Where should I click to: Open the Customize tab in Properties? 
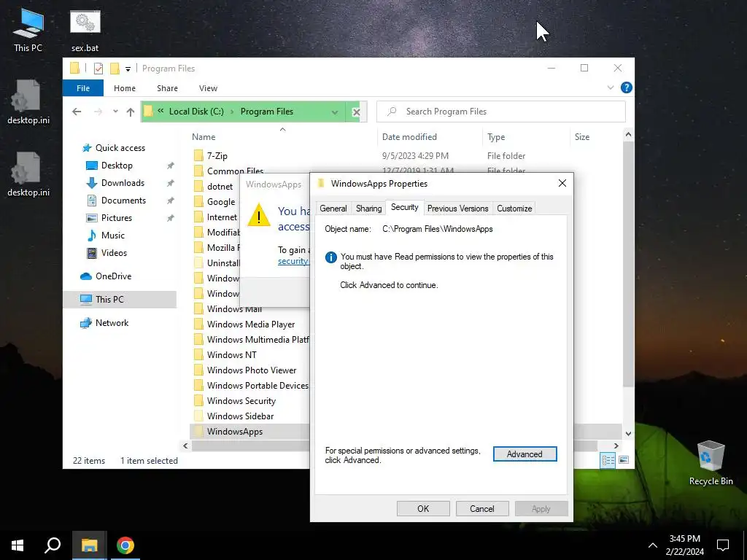click(x=514, y=208)
